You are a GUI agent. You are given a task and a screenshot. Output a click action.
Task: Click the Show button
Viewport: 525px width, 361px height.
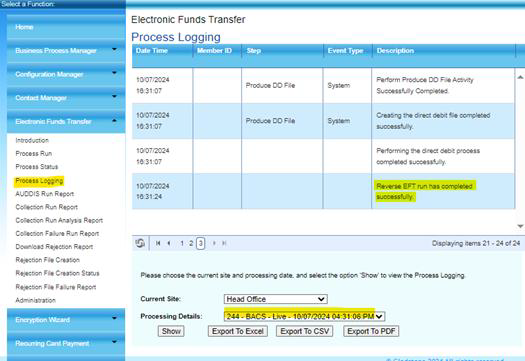pos(171,331)
